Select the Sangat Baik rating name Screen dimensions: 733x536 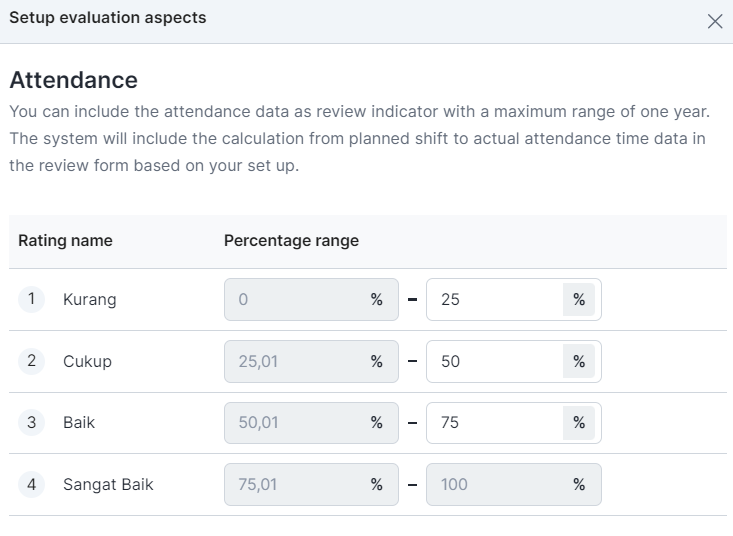pyautogui.click(x=108, y=485)
